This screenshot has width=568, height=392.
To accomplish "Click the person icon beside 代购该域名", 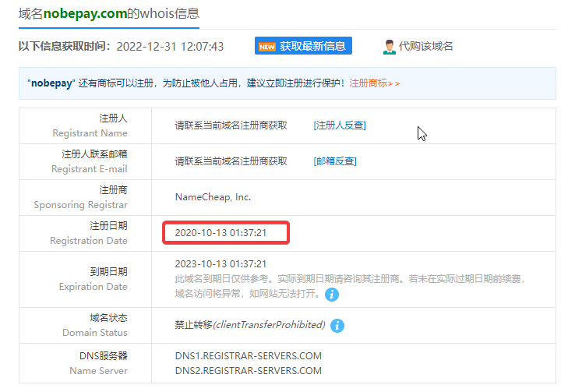I will [x=390, y=47].
